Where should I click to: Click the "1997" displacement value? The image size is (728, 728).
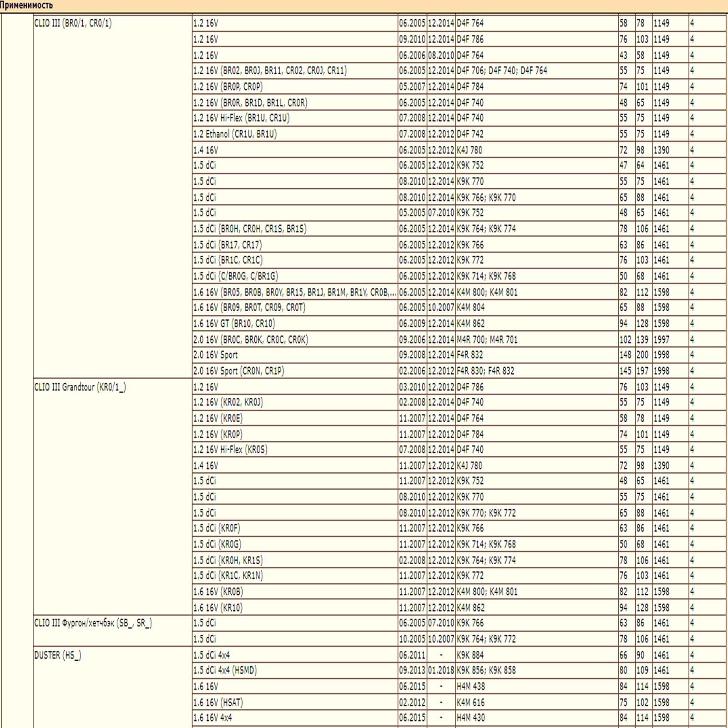click(662, 339)
